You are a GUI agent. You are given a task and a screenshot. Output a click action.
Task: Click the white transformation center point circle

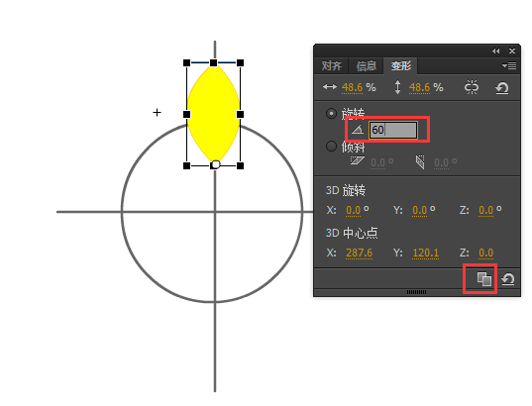point(215,164)
